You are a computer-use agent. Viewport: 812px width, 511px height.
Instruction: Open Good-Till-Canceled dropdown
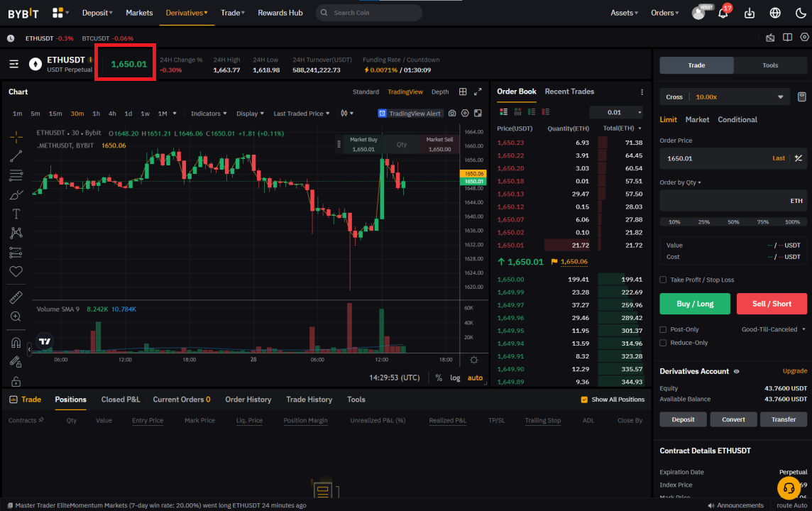coord(774,329)
